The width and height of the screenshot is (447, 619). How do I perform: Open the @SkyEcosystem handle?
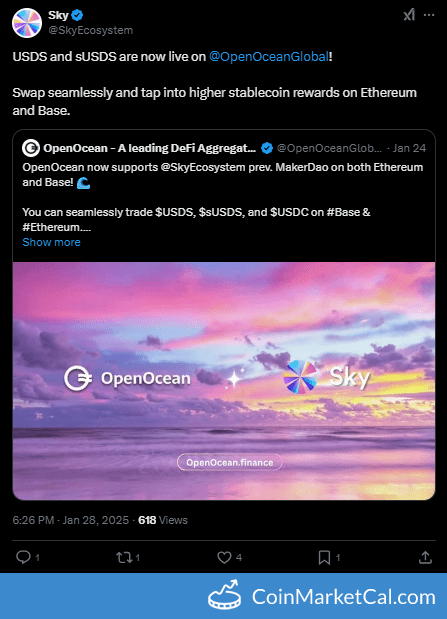click(x=90, y=30)
